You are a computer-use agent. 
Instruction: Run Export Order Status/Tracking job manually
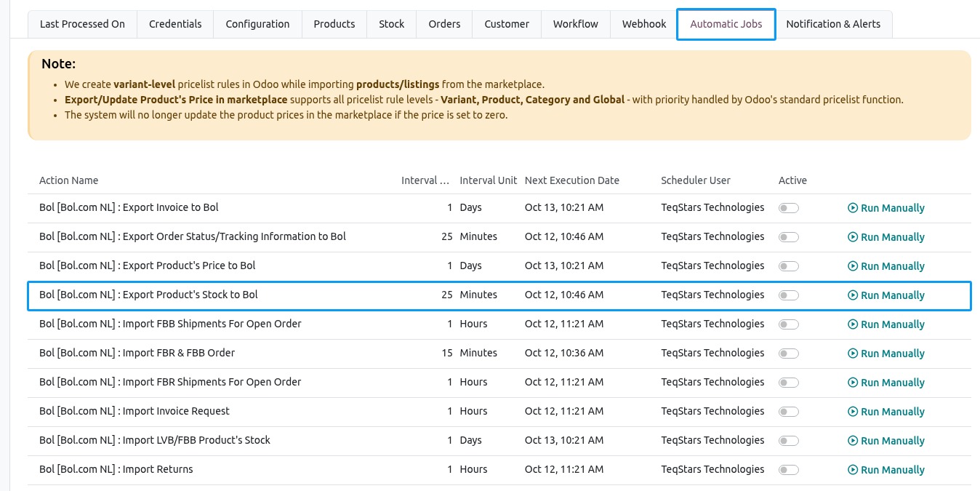pos(886,237)
